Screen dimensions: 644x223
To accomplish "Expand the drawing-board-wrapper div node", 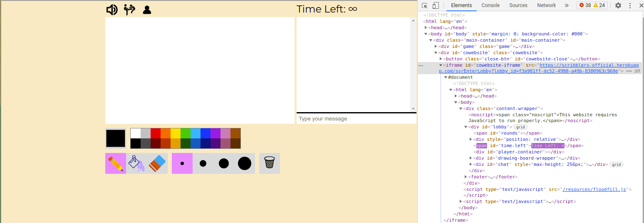I will click(x=471, y=158).
